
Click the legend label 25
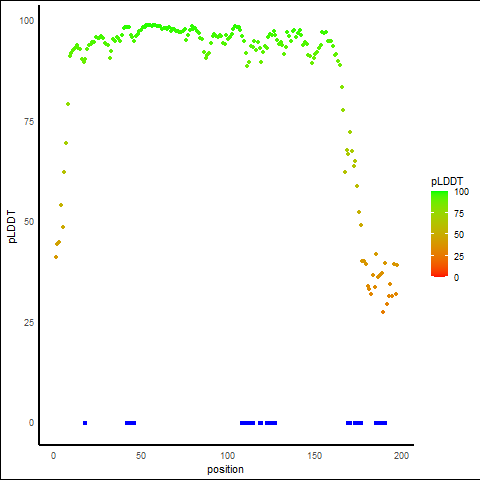(x=459, y=257)
